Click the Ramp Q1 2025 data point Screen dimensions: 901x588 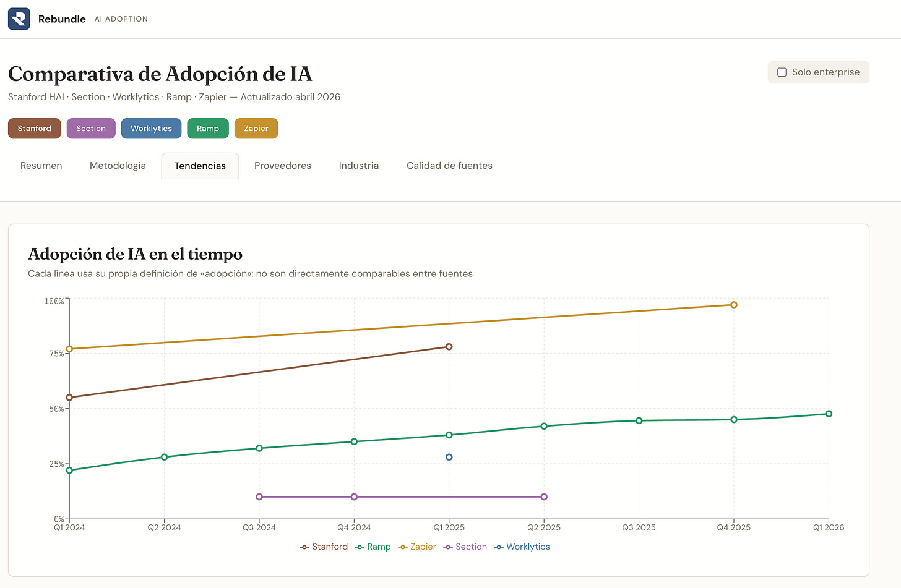449,435
